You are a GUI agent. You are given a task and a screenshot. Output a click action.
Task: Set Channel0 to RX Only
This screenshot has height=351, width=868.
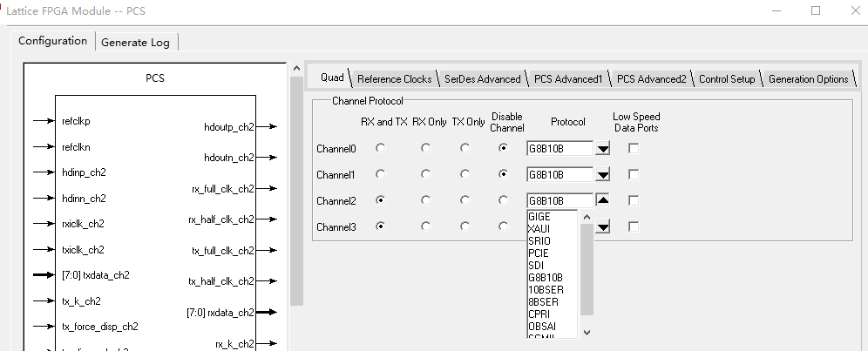pos(425,148)
